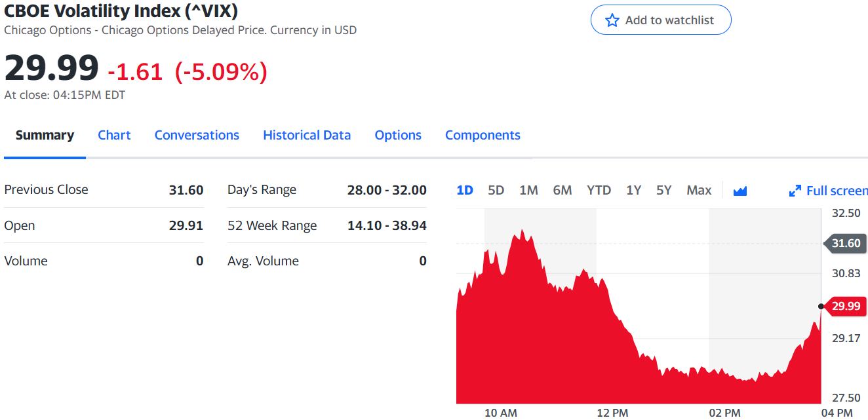The width and height of the screenshot is (868, 420).
Task: Click the Add to watchlist button
Action: 661,20
